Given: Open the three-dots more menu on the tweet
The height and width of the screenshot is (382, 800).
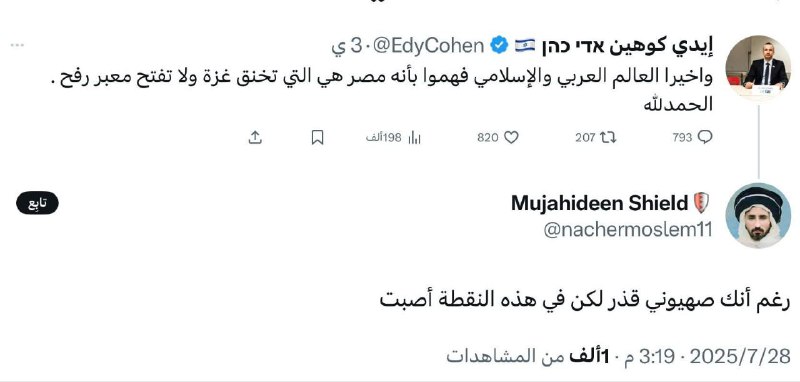Looking at the screenshot, I should coord(17,45).
